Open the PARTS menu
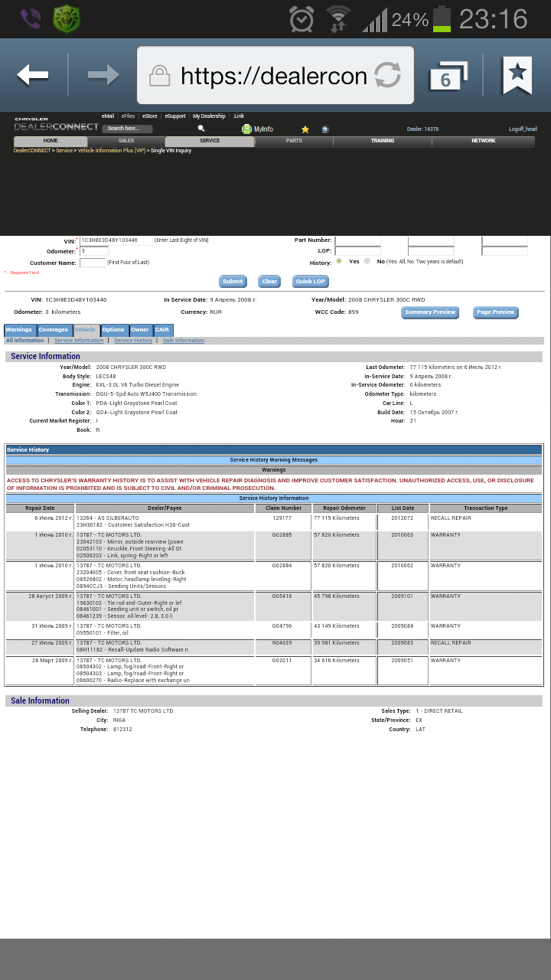Screen dimensions: 551x980 coord(294,141)
